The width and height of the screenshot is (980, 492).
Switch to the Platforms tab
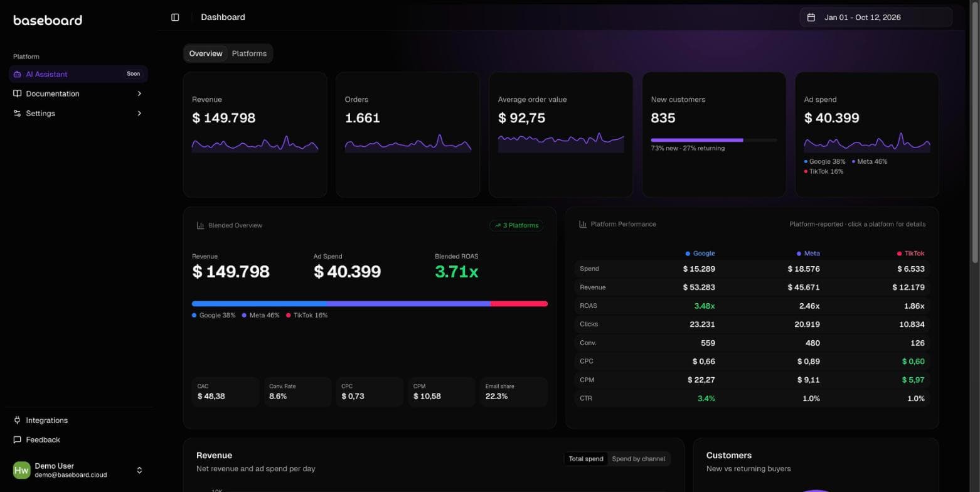[249, 53]
